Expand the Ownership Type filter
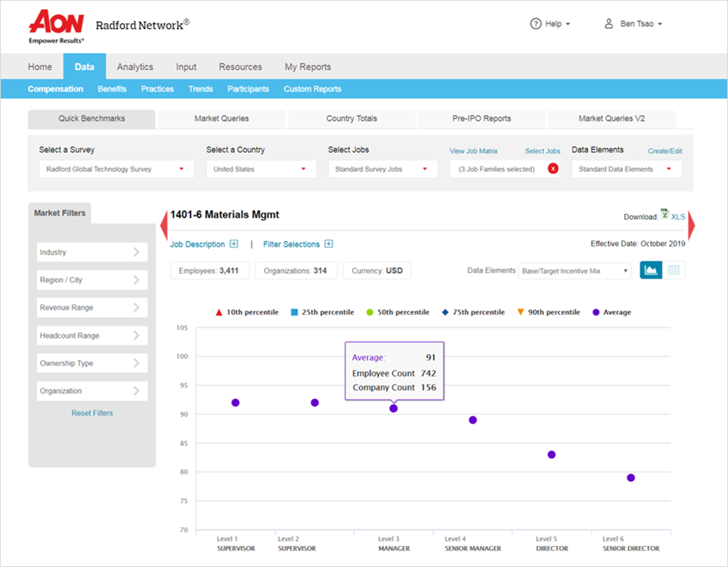 click(92, 363)
